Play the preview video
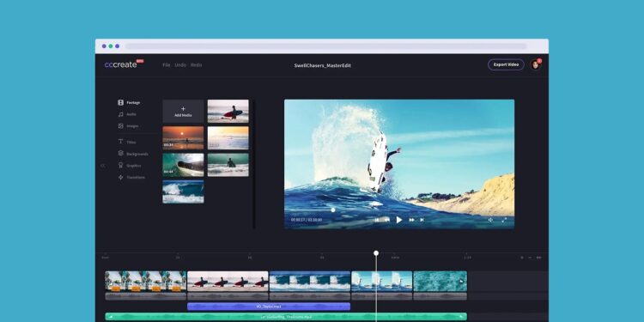This screenshot has width=644, height=322. (398, 220)
